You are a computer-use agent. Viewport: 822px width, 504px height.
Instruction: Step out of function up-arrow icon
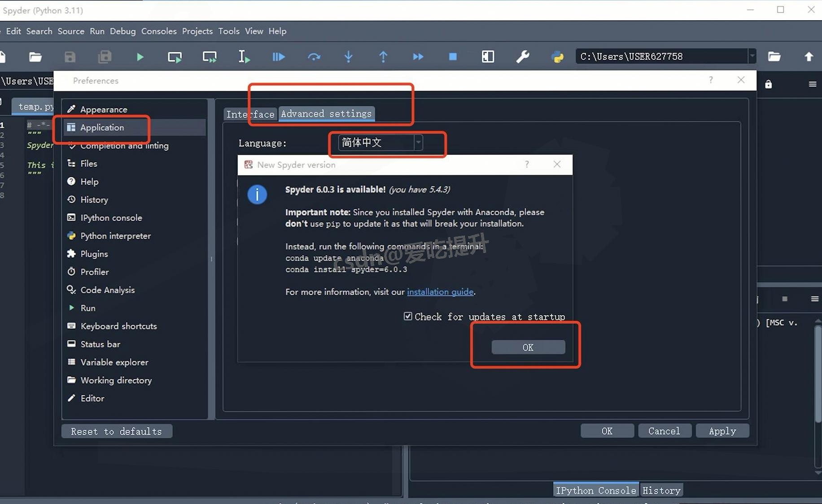[x=383, y=57]
